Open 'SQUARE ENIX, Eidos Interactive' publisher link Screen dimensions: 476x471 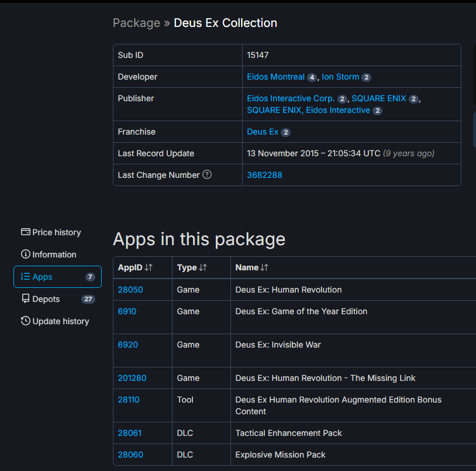click(308, 110)
